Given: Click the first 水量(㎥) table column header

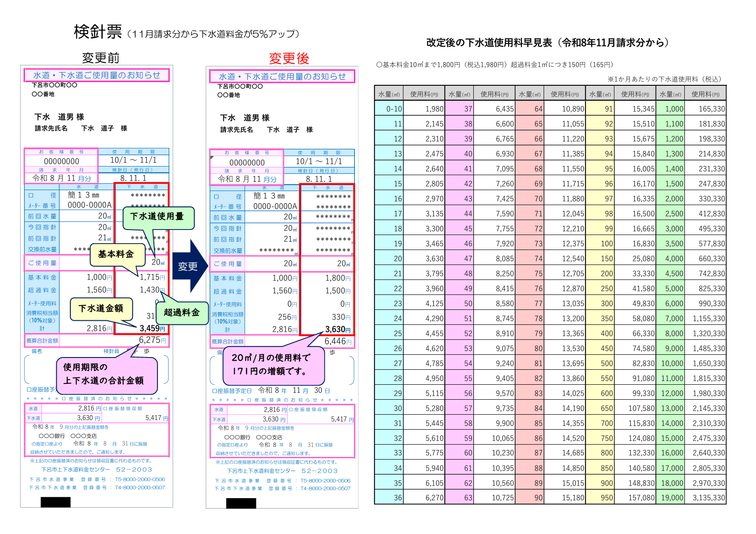Looking at the screenshot, I should [x=389, y=94].
